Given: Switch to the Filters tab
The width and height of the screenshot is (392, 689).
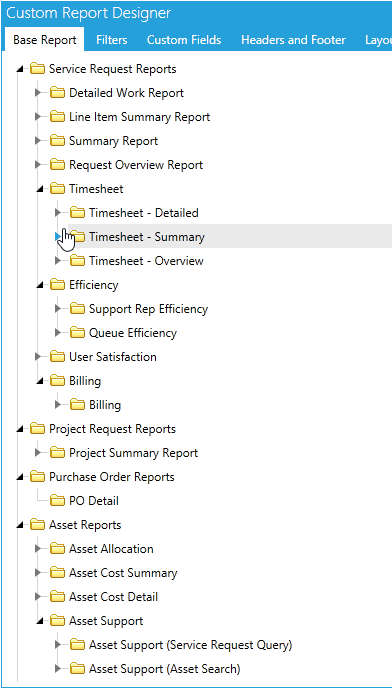Looking at the screenshot, I should pos(112,40).
